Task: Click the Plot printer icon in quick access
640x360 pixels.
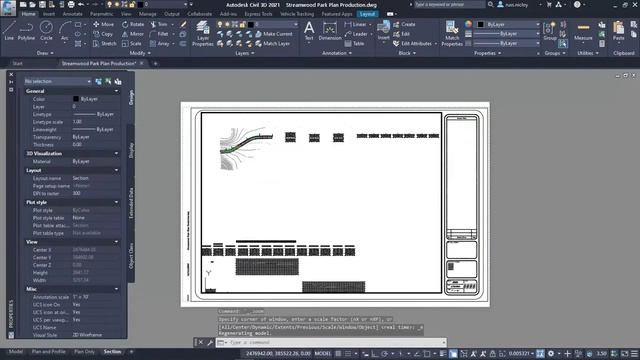Action: 71,5
